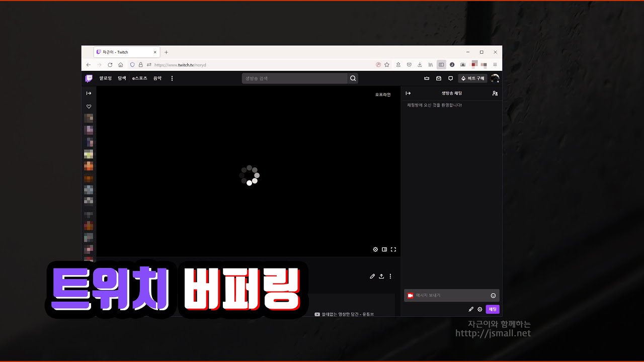
Task: Toggle the browser sidebar icon
Action: (x=441, y=65)
